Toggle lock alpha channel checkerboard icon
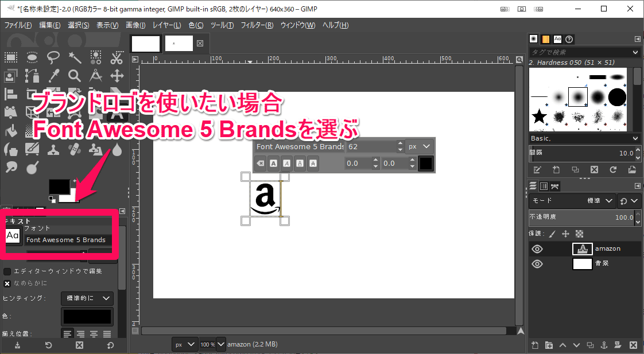This screenshot has height=354, width=644. (579, 234)
